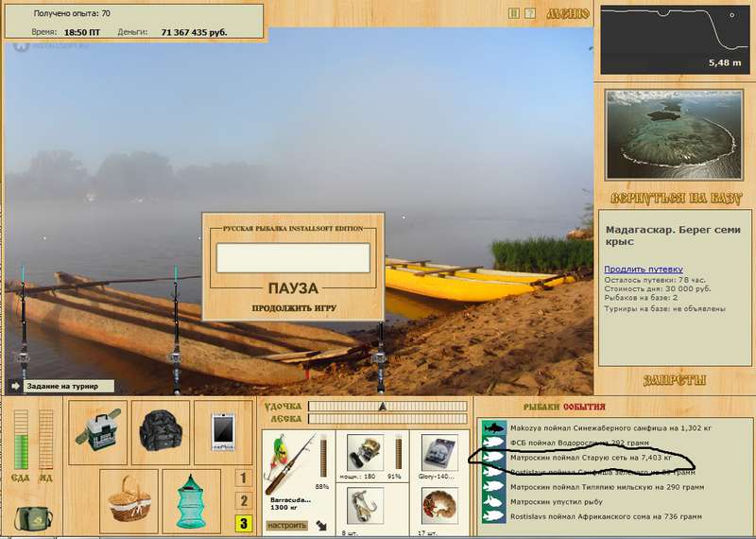Screen dimensions: 756x539
Task: Click Rostislavs поймал Африканского сома event
Action: point(606,517)
